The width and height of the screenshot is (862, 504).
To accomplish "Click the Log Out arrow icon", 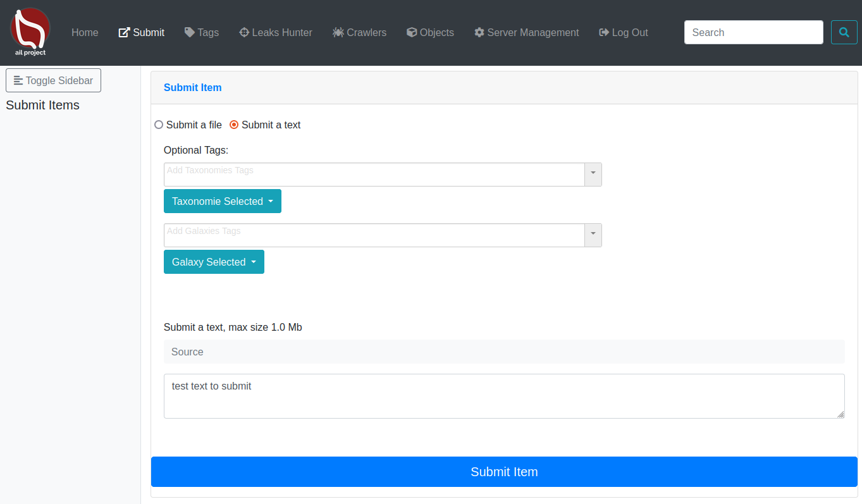I will (604, 32).
